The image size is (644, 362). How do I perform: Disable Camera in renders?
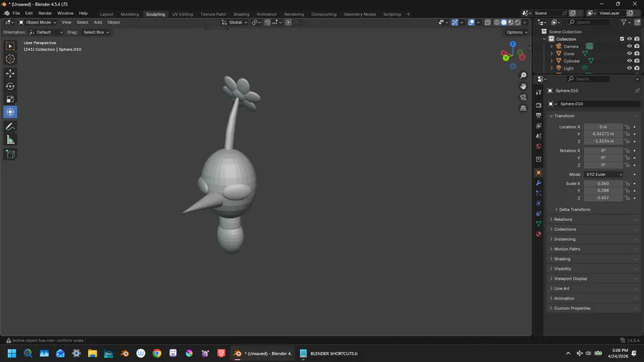click(x=637, y=47)
